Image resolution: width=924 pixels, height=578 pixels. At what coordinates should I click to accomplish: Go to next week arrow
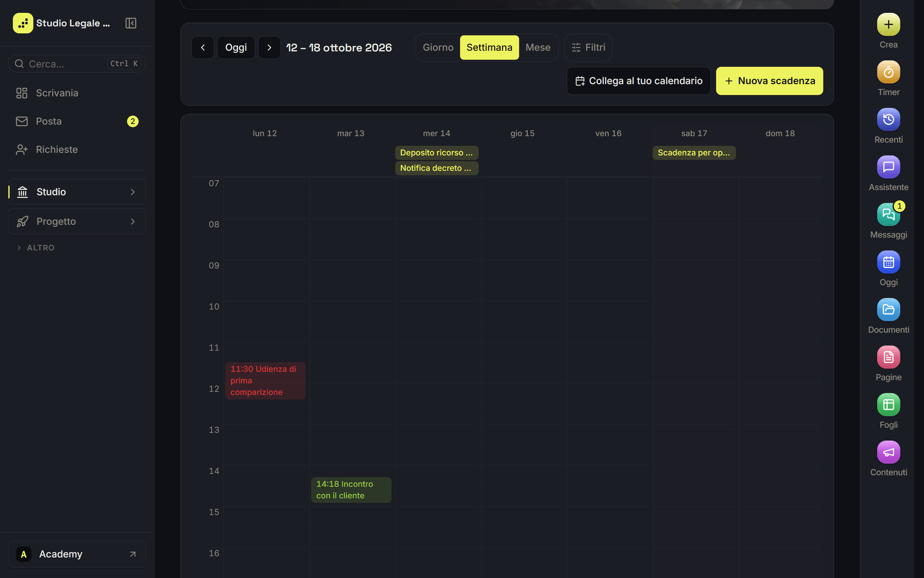click(x=269, y=47)
